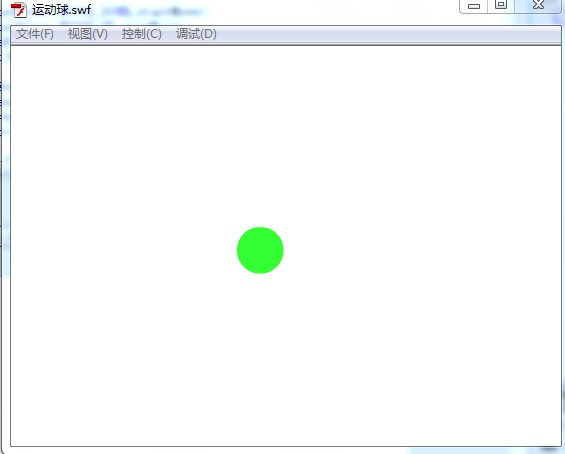Click the Flash Player icon in title bar
565x454 pixels.
pos(19,10)
